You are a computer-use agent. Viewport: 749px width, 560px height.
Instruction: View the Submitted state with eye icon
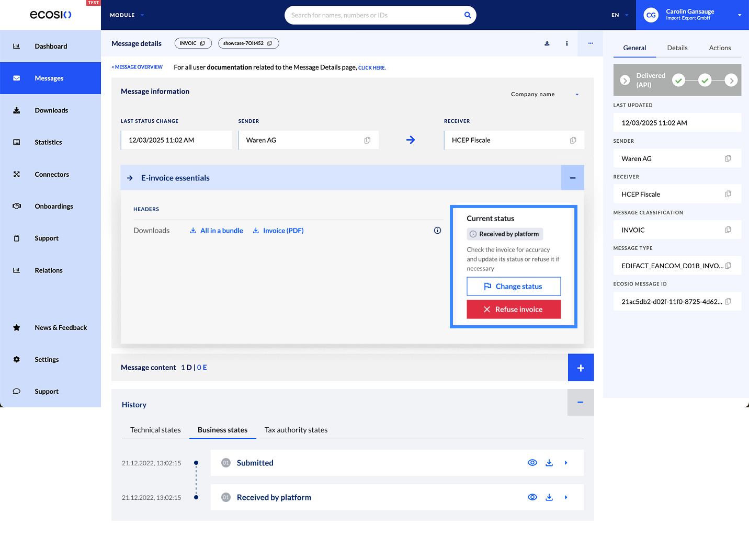coord(532,463)
